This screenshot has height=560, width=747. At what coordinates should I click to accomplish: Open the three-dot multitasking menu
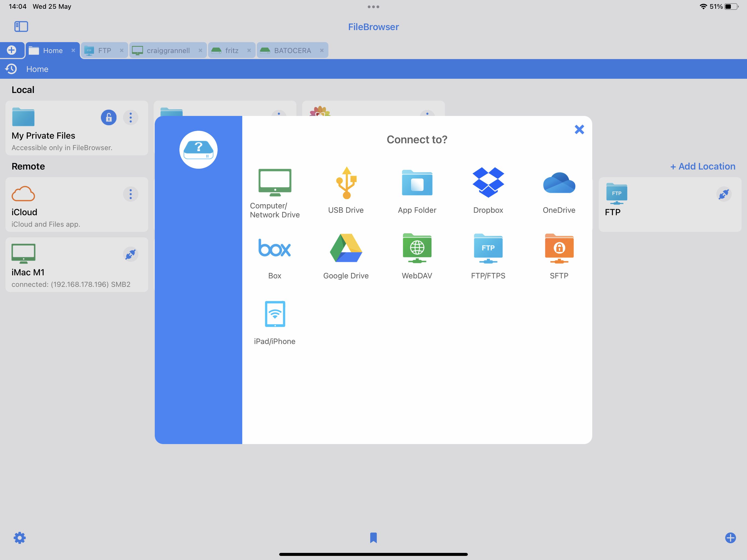pos(373,7)
